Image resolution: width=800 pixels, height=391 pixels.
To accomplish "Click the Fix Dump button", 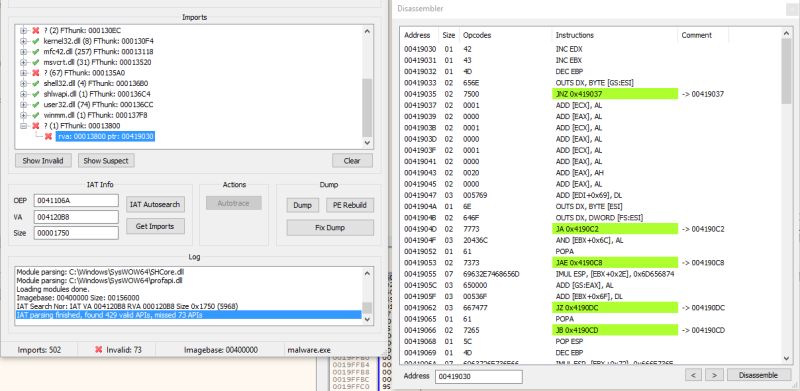I will [x=330, y=228].
